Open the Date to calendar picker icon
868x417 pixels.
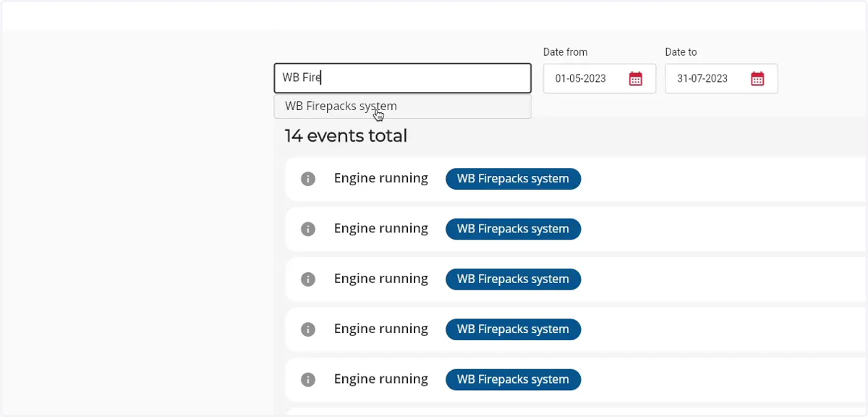pyautogui.click(x=757, y=79)
